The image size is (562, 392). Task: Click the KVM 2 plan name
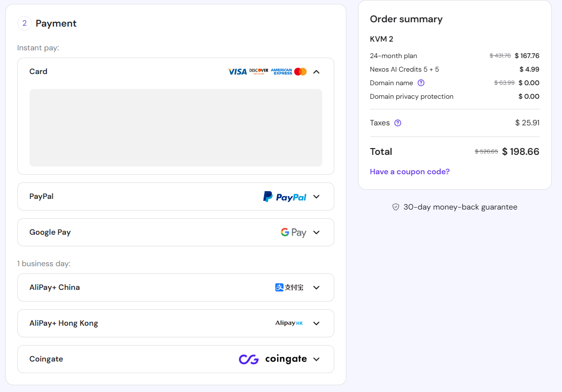click(381, 39)
